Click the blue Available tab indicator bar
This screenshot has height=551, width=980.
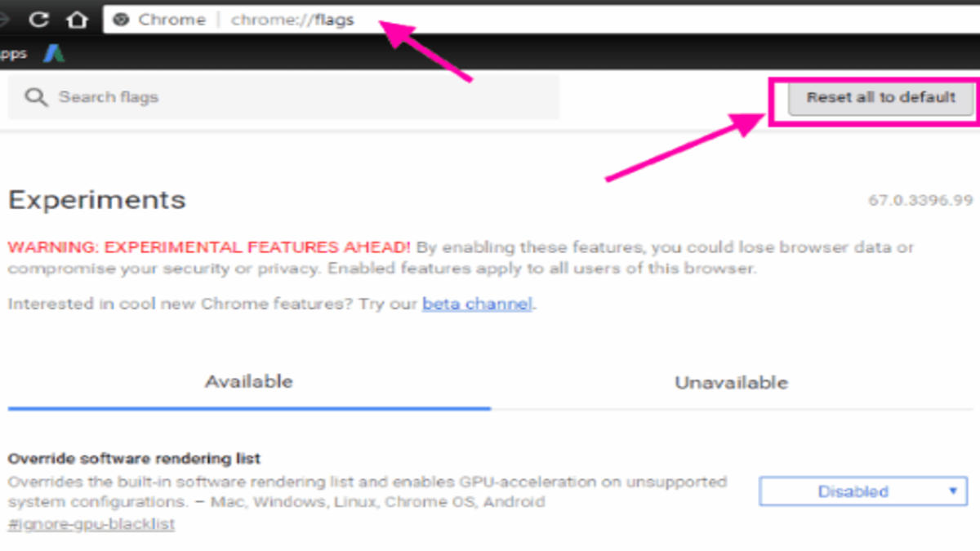[248, 407]
